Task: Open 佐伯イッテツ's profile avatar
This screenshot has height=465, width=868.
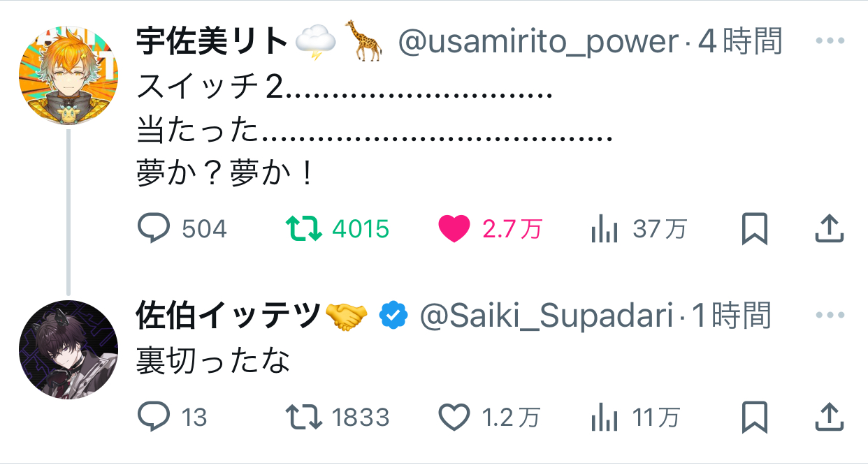Action: pyautogui.click(x=68, y=350)
